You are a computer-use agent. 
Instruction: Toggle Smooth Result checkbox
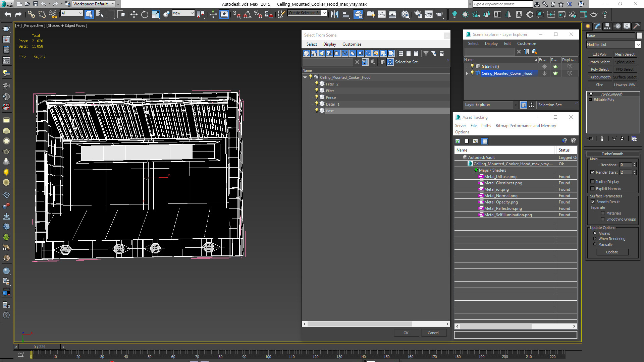[x=593, y=202]
